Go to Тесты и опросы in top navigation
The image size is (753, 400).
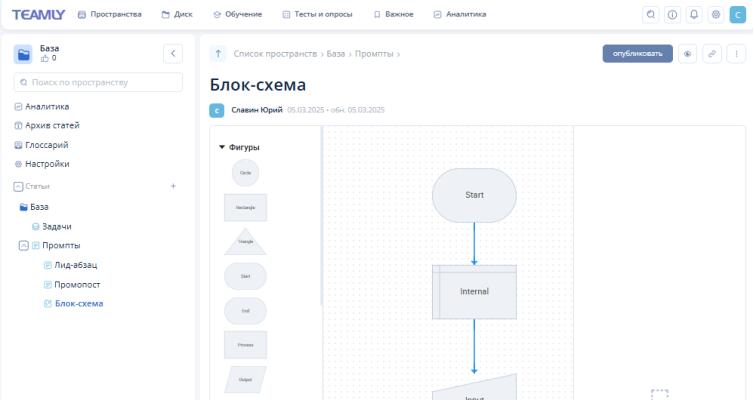[x=317, y=14]
